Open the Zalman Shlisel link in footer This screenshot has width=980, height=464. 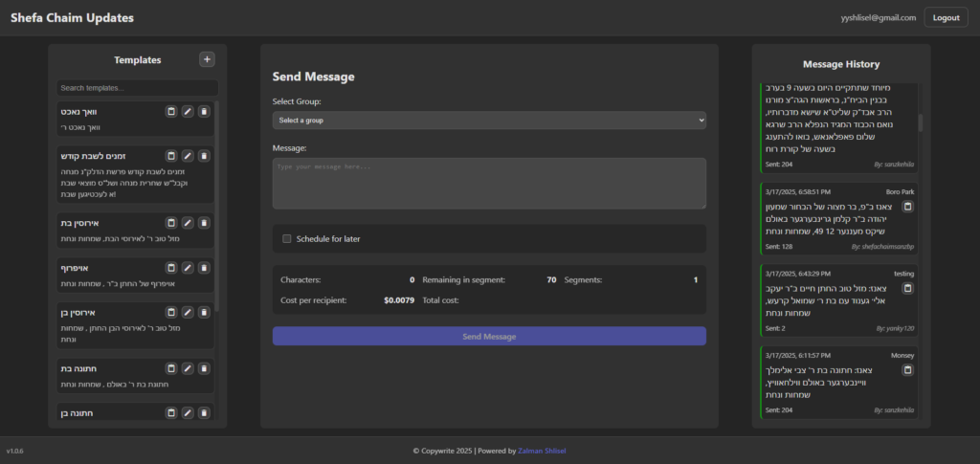coord(544,451)
